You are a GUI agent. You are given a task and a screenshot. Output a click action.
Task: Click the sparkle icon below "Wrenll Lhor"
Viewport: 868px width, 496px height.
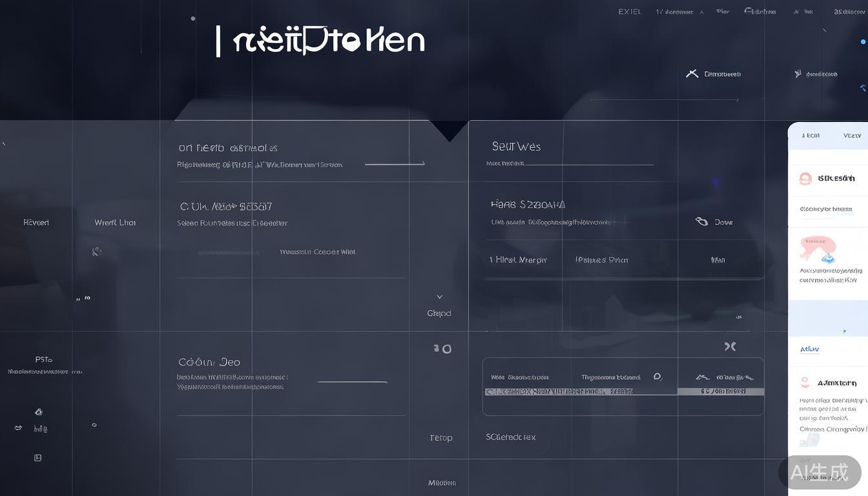coord(97,251)
